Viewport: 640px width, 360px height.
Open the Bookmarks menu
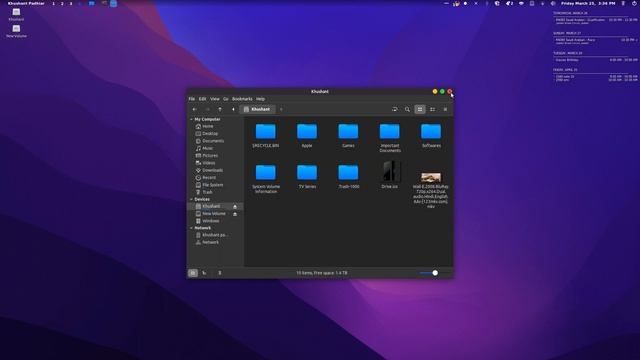[x=242, y=99]
